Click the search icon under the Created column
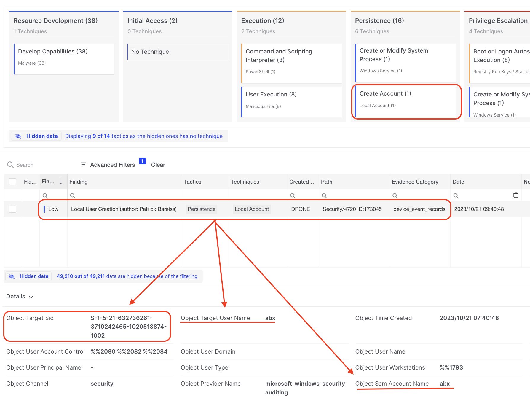 (x=293, y=196)
